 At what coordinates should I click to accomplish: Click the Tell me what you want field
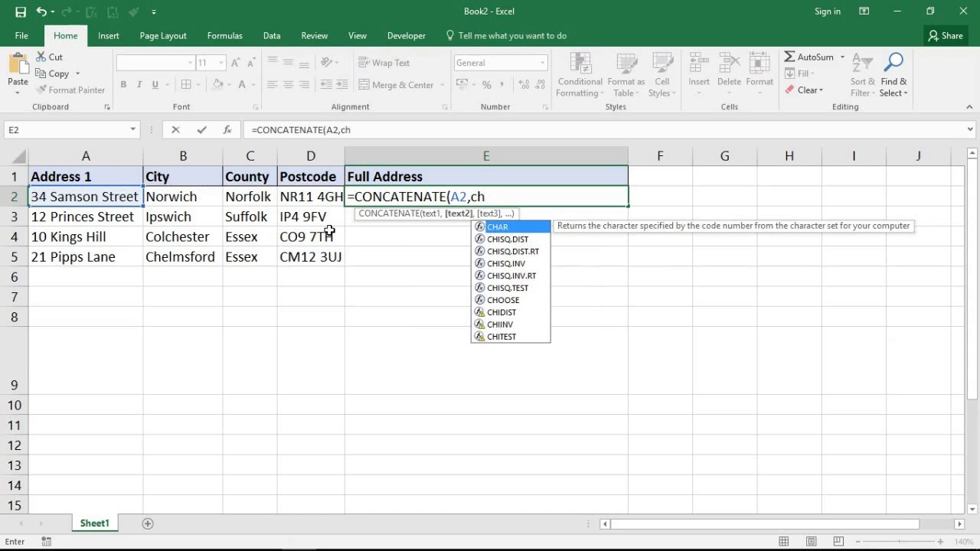click(512, 36)
